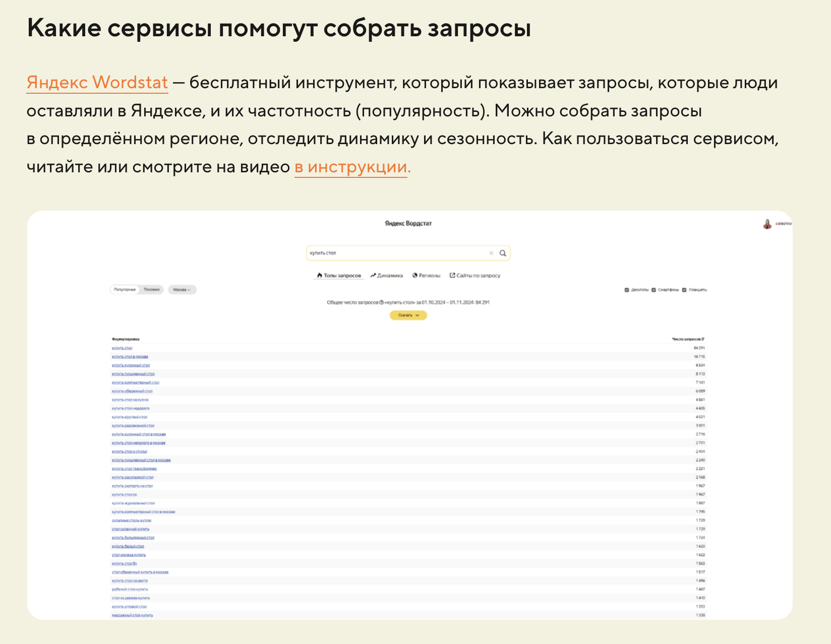Select the 'купить угловой стол' query link
This screenshot has width=831, height=644.
130,607
